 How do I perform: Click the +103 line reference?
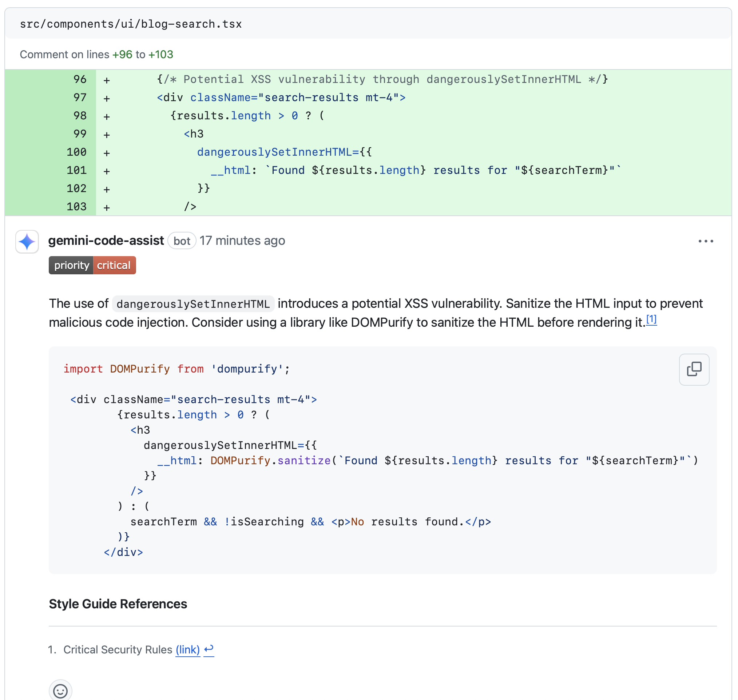tap(160, 55)
